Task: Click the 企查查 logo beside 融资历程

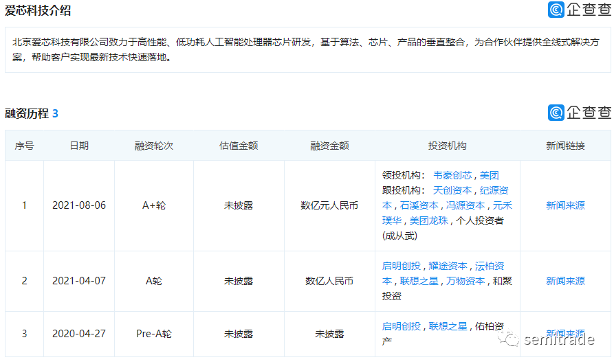Action: (x=580, y=113)
